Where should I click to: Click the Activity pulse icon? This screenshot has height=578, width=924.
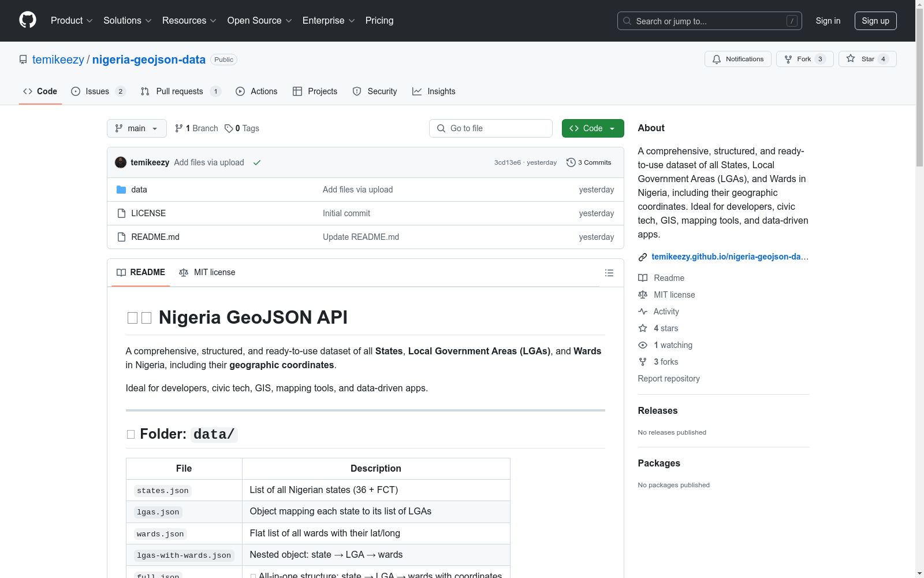[x=643, y=312]
